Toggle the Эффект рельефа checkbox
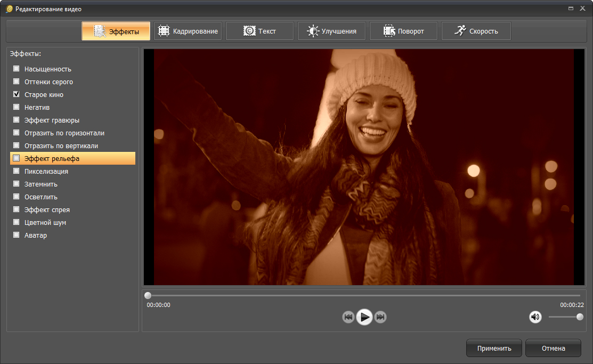The image size is (593, 364). 17,158
